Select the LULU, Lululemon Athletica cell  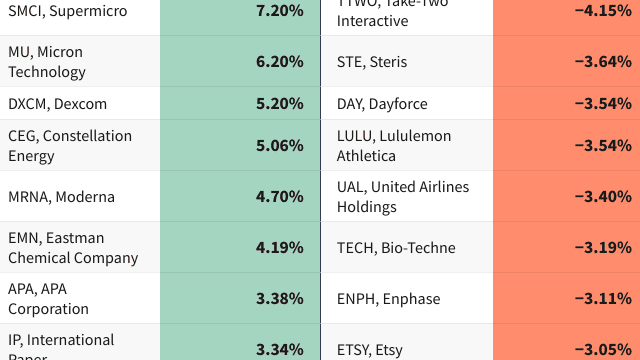pos(407,145)
